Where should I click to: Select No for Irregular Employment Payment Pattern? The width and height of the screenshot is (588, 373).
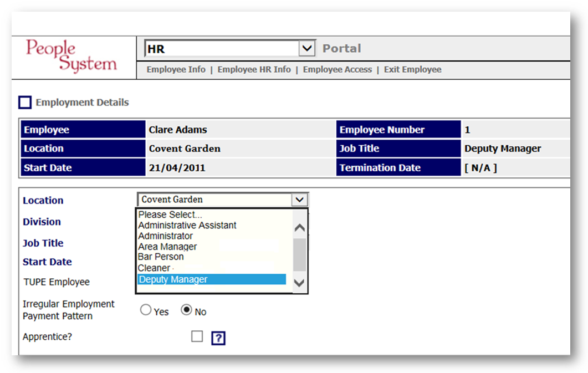pyautogui.click(x=187, y=311)
